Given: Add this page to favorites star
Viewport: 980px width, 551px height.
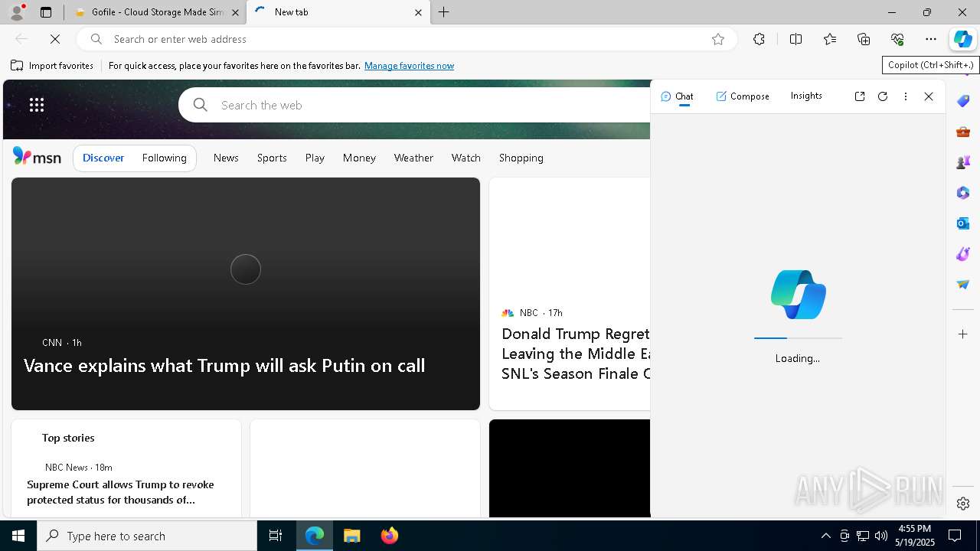Looking at the screenshot, I should (x=718, y=39).
